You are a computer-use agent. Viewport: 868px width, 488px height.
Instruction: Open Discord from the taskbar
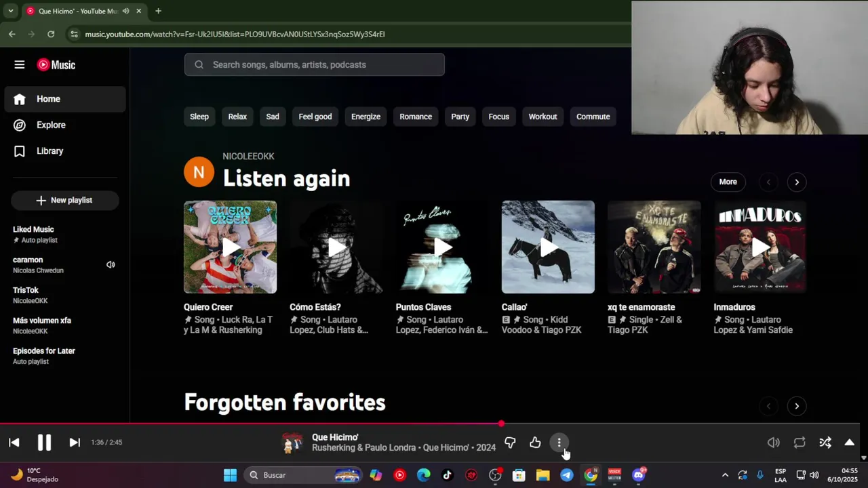click(x=639, y=475)
